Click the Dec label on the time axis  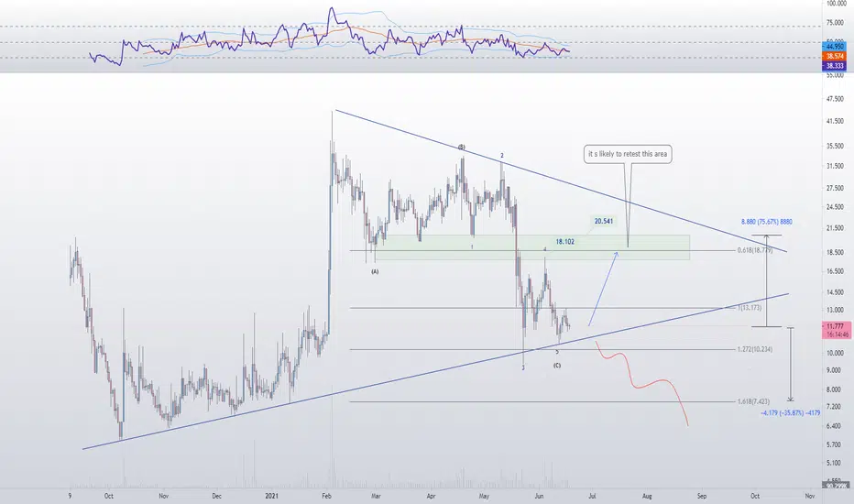[x=217, y=496]
